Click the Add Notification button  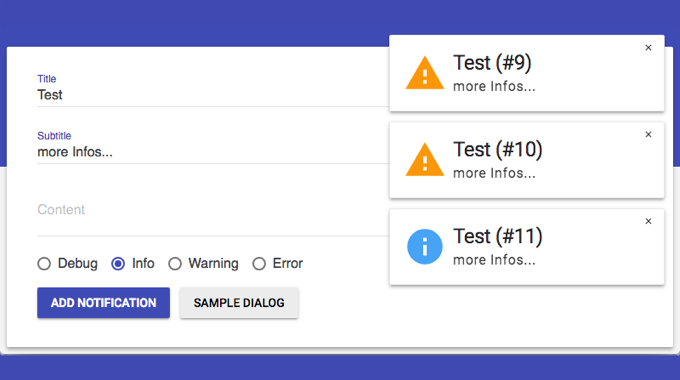point(103,303)
